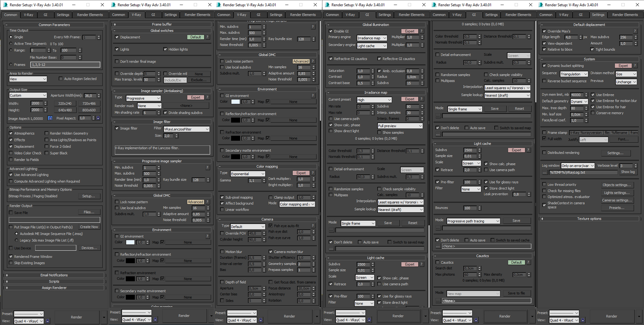Image resolution: width=644 pixels, height=325 pixels.
Task: Click Global illumination rollout help question mark
Action: coord(422,31)
